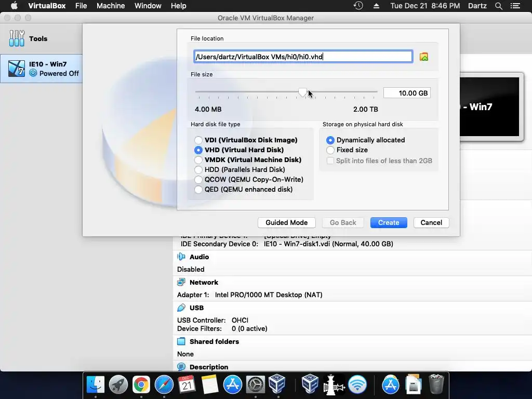Open the Wi-Fi diagnostics icon in Dock

point(357,384)
